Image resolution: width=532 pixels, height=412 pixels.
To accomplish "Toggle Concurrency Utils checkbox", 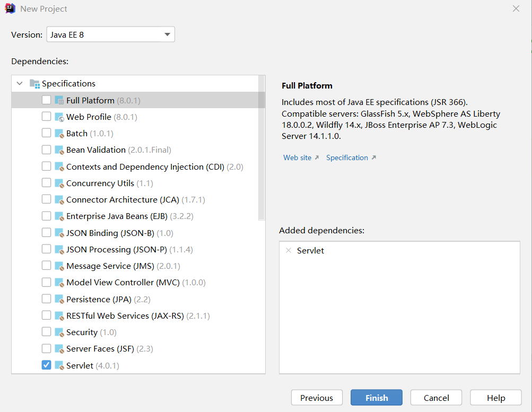I will click(47, 183).
